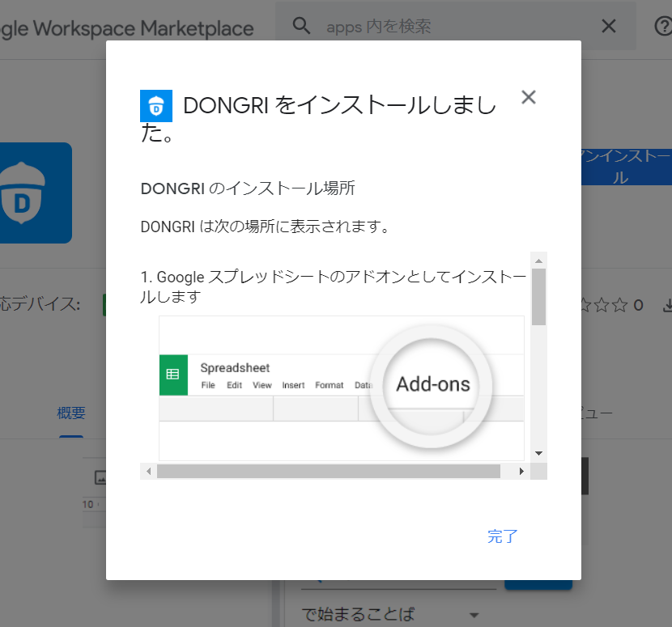
Task: Click the DONGRI acorn icon in dialog title
Action: pos(156,106)
